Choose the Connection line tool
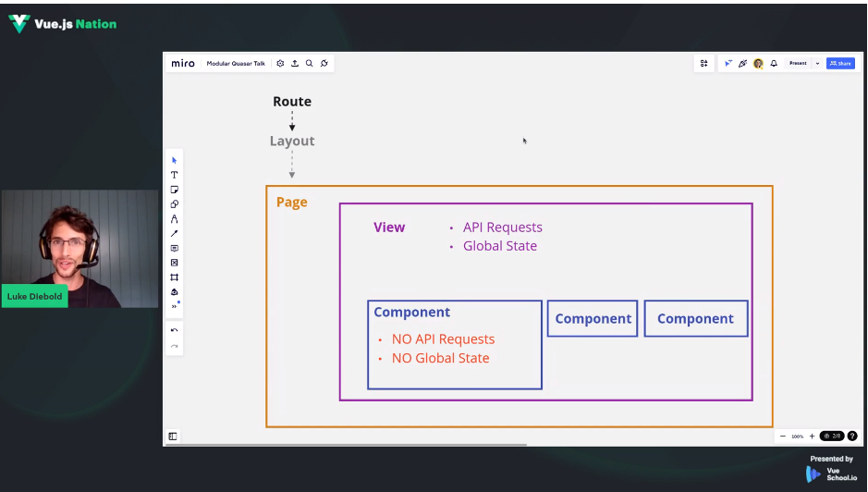The image size is (868, 492). (x=174, y=234)
